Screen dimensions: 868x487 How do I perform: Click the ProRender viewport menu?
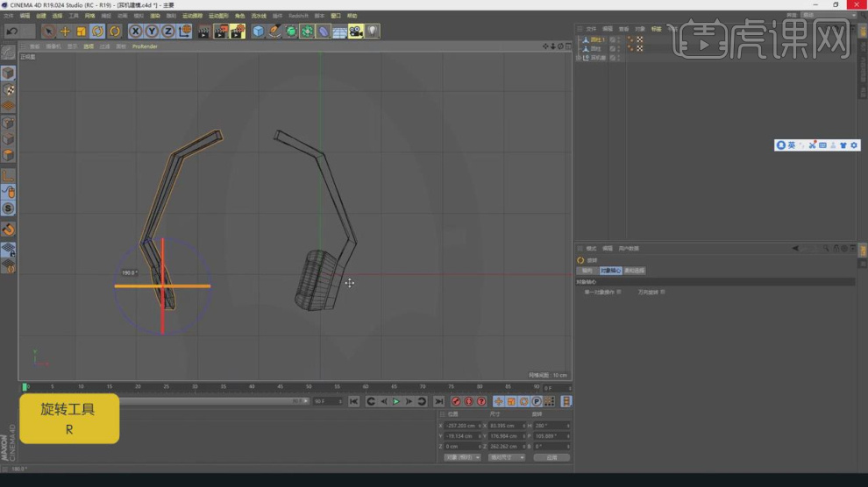(x=145, y=46)
